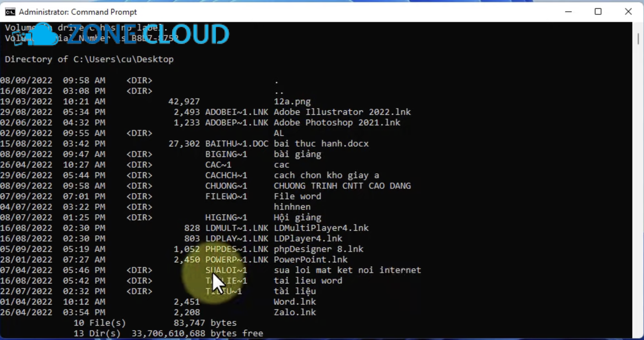Click the tai lieu word directory name
This screenshot has width=644, height=340.
coord(308,281)
